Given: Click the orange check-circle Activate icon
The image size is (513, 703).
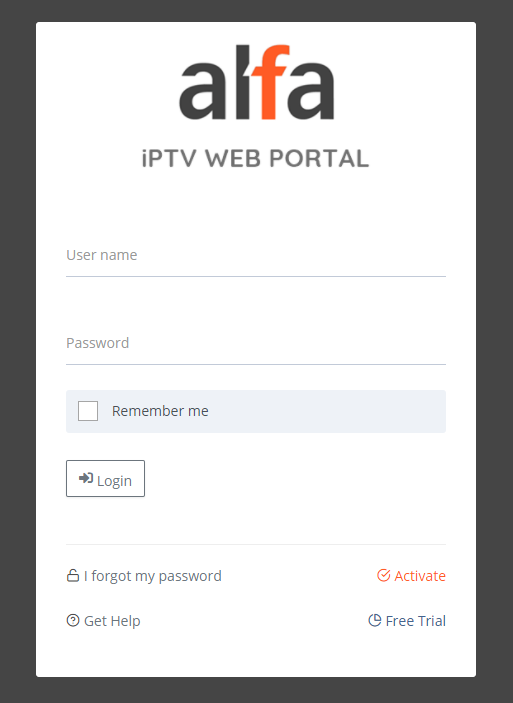Looking at the screenshot, I should pyautogui.click(x=383, y=575).
